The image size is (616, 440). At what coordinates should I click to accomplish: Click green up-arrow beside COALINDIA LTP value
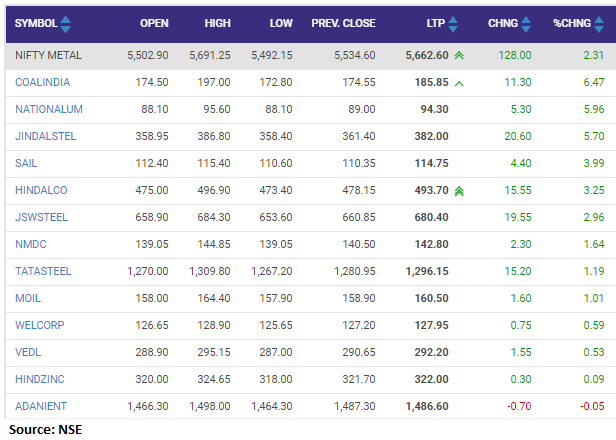pos(459,83)
